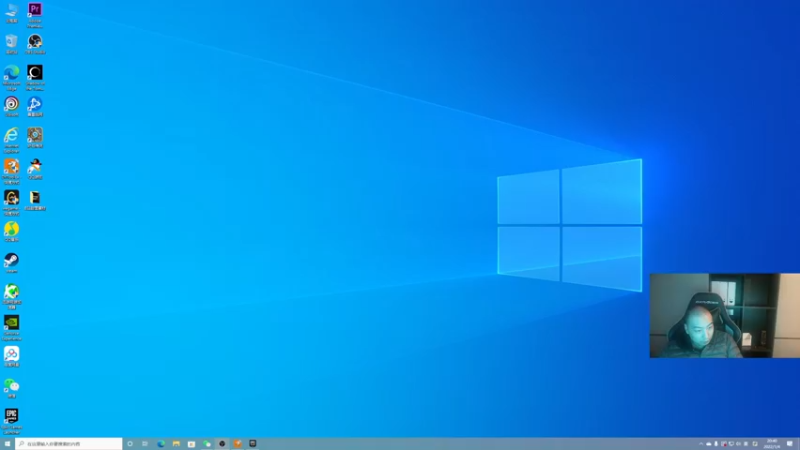The image size is (800, 450).
Task: Open the Windows Start menu
Action: click(x=7, y=444)
